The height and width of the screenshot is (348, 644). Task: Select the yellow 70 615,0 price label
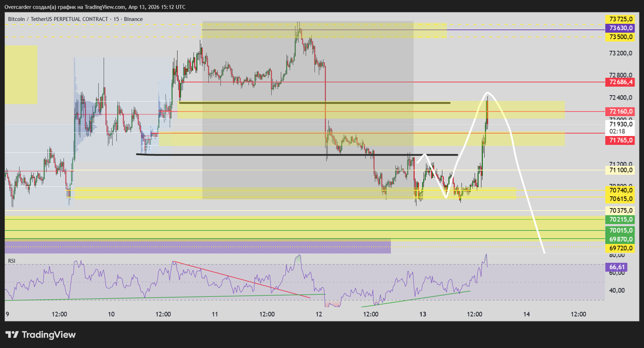[620, 199]
